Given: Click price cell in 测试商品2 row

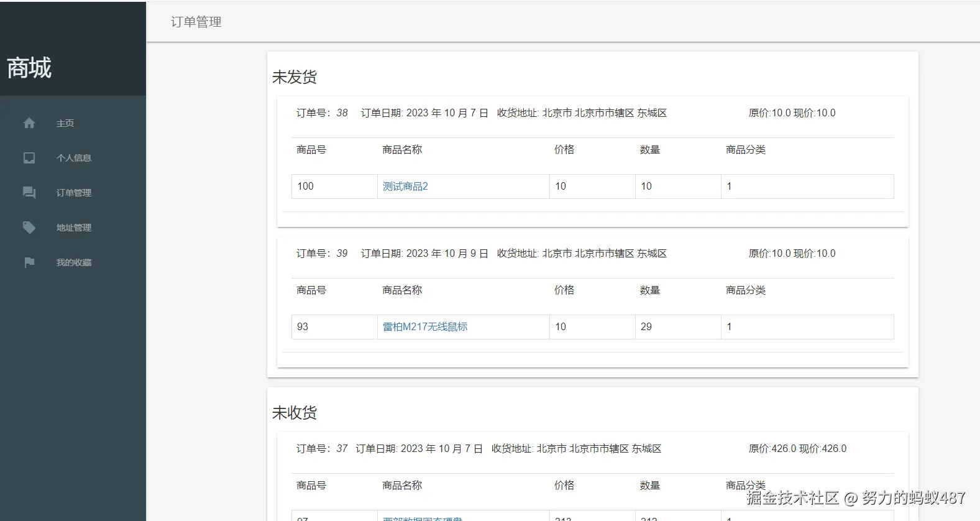Looking at the screenshot, I should [592, 187].
